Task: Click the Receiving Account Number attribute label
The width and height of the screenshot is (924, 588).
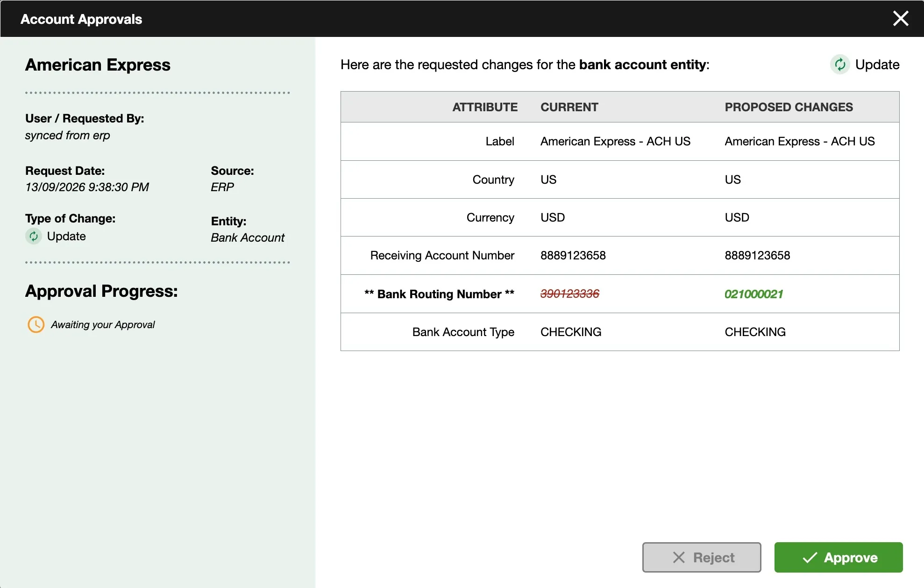Action: [442, 255]
